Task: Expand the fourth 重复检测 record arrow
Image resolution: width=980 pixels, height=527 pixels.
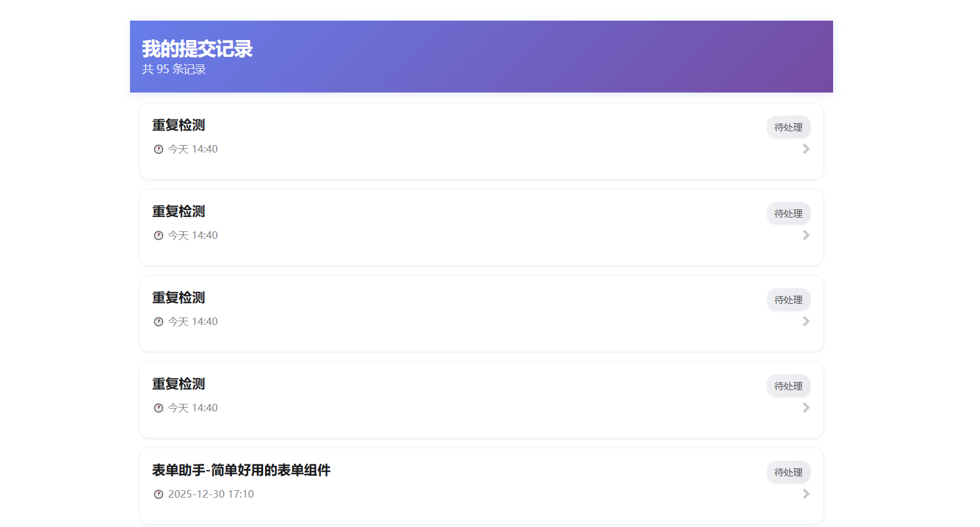Action: coord(806,408)
